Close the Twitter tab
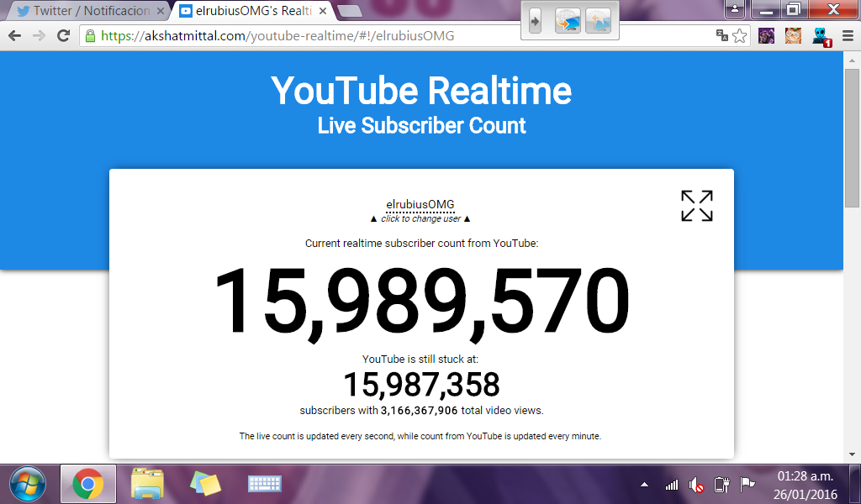Viewport: 861px width, 504px height. click(x=161, y=11)
